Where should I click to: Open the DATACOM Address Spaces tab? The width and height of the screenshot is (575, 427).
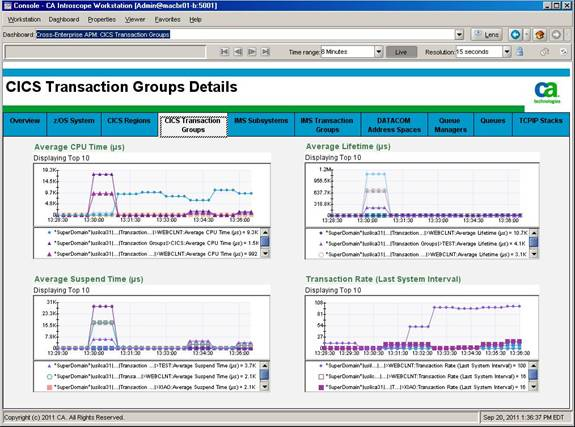click(394, 125)
